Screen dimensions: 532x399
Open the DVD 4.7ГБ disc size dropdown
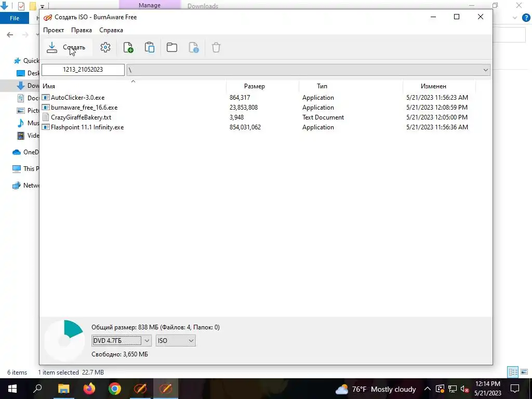pos(121,341)
